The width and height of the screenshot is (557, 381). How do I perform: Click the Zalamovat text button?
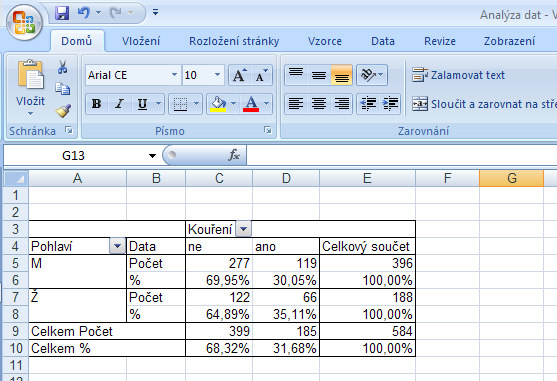point(459,75)
